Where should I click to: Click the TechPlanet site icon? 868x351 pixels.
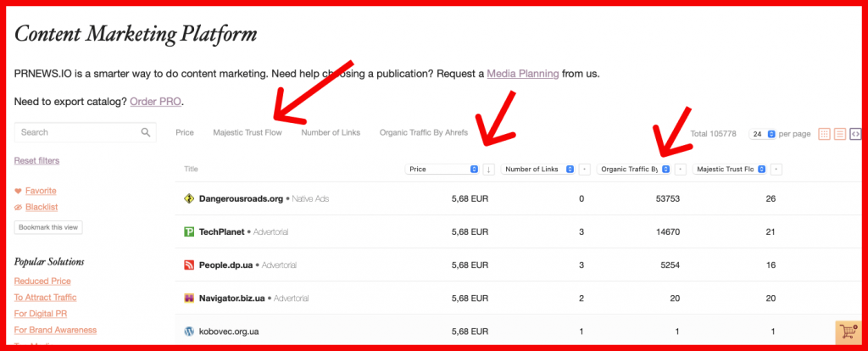coord(189,232)
